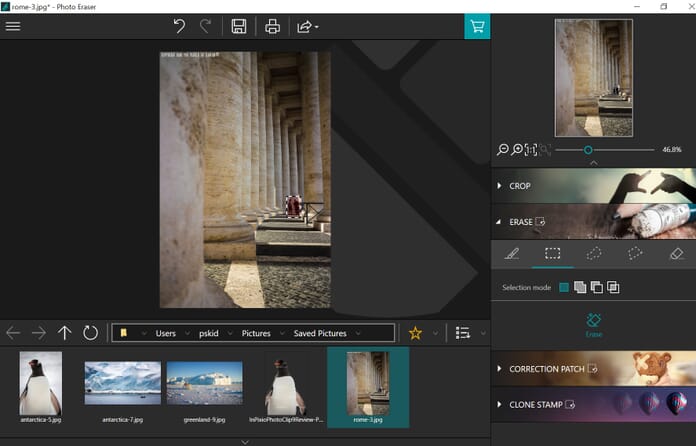
Task: Click the 46.8% zoom value
Action: [672, 150]
